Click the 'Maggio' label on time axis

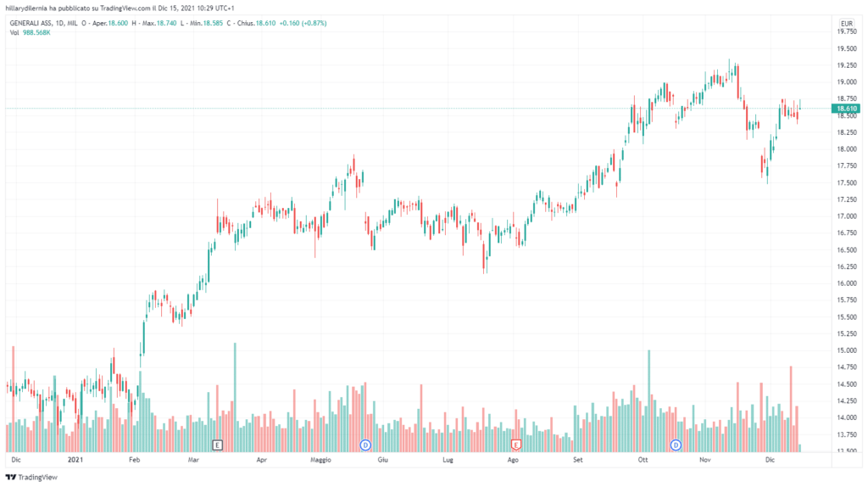(x=320, y=459)
